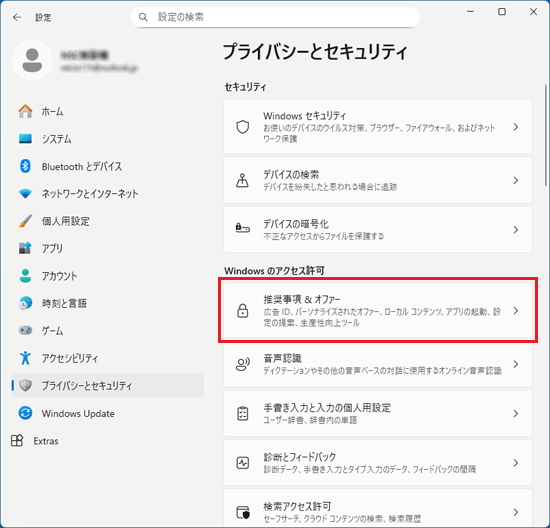Screen dimensions: 550x528
Task: Open Windows Update page
Action: 107,413
